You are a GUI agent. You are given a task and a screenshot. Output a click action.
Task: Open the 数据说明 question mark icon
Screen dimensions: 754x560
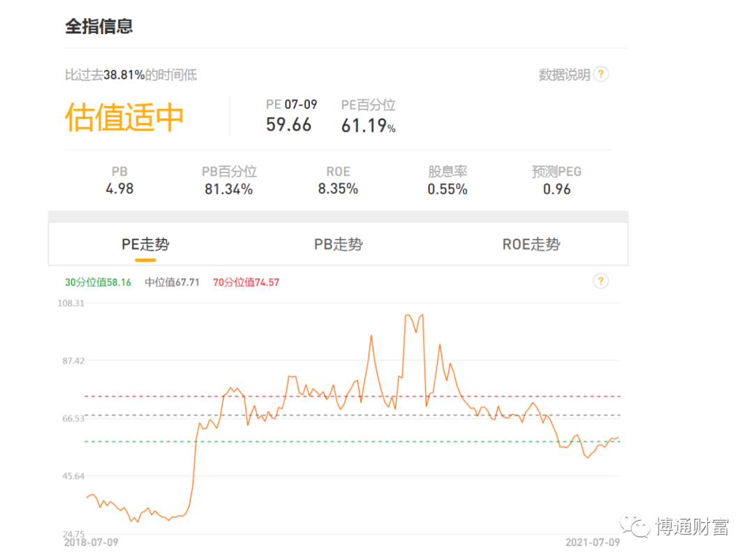point(600,74)
